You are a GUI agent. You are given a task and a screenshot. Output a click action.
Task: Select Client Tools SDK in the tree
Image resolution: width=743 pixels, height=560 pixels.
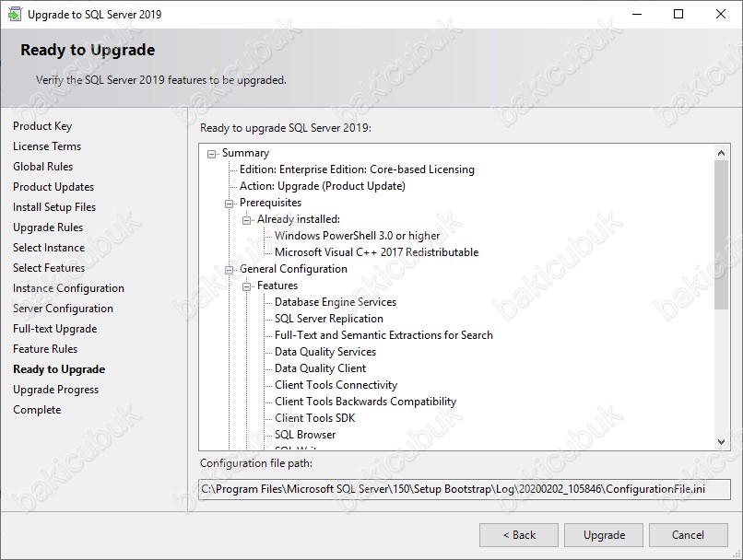(x=314, y=418)
